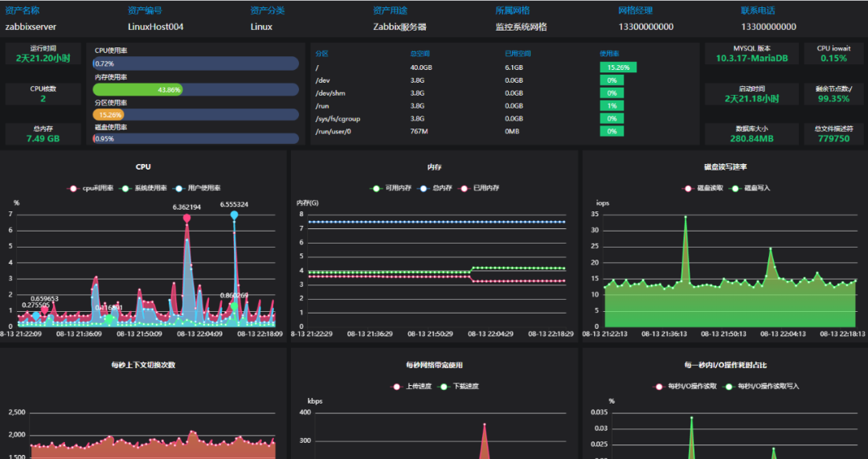This screenshot has width=868, height=459.
Task: Select the 0.659653 CPU data marker
Action: coord(45,310)
